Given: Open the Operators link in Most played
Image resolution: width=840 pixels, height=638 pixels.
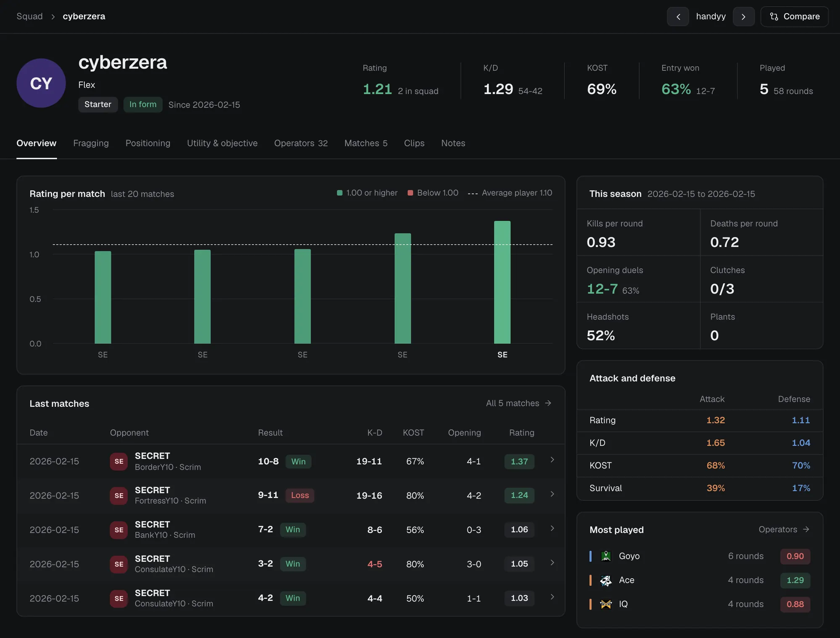Looking at the screenshot, I should (784, 529).
